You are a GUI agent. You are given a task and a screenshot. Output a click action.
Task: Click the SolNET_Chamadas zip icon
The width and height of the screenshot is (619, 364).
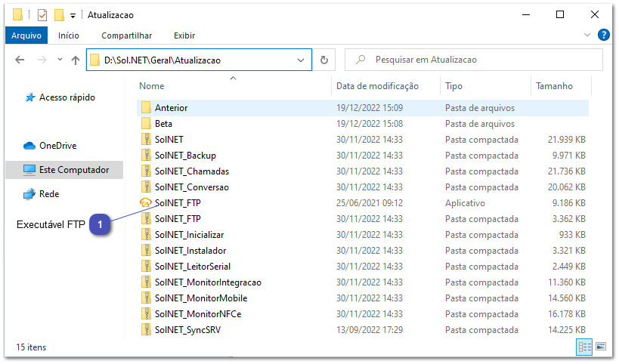click(146, 171)
